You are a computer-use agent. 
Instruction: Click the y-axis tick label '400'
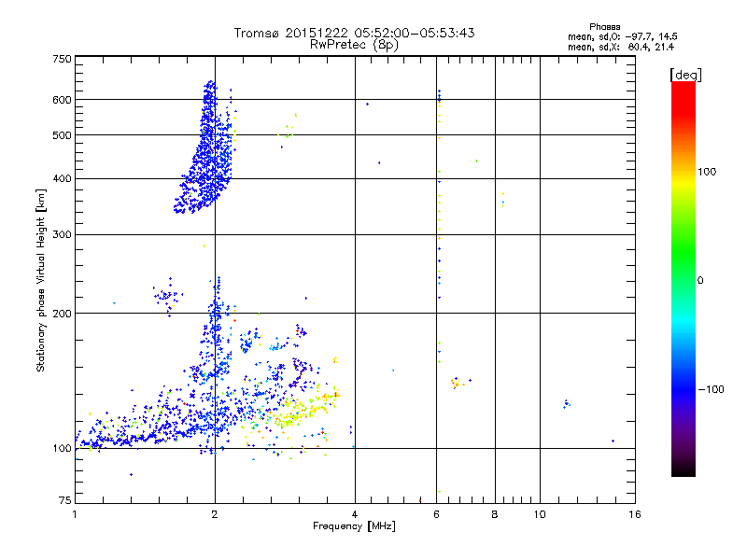pyautogui.click(x=62, y=179)
